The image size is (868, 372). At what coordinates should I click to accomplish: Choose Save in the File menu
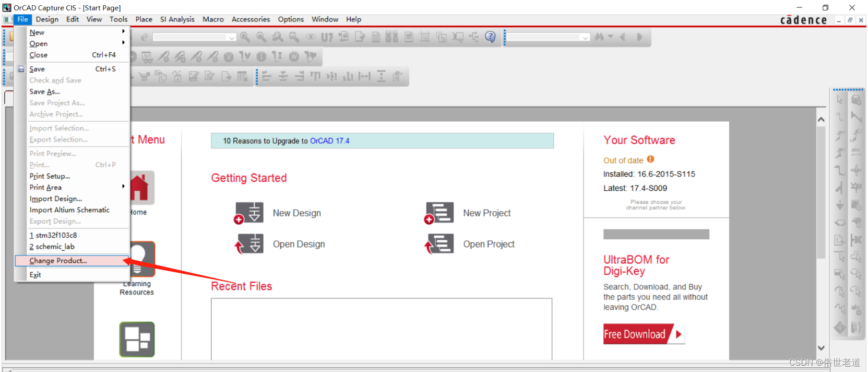coord(72,69)
